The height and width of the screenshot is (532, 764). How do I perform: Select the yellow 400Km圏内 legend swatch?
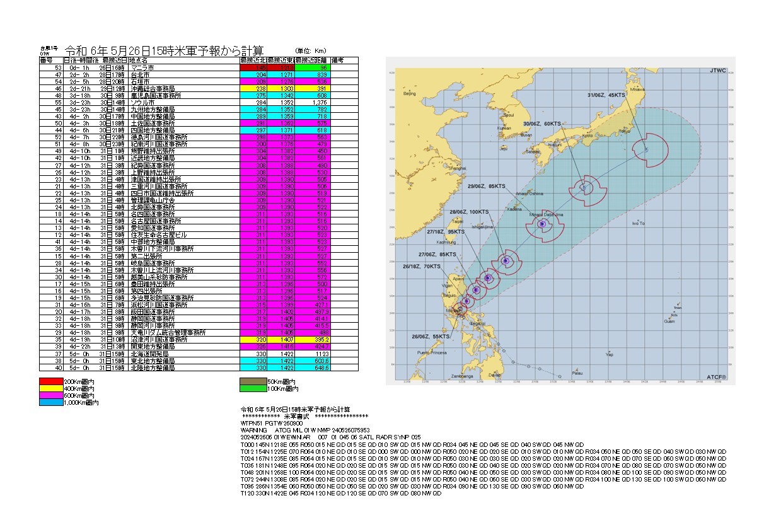click(51, 389)
